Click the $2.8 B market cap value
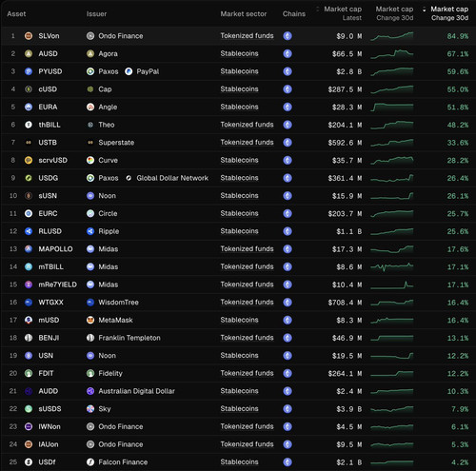 coord(349,71)
